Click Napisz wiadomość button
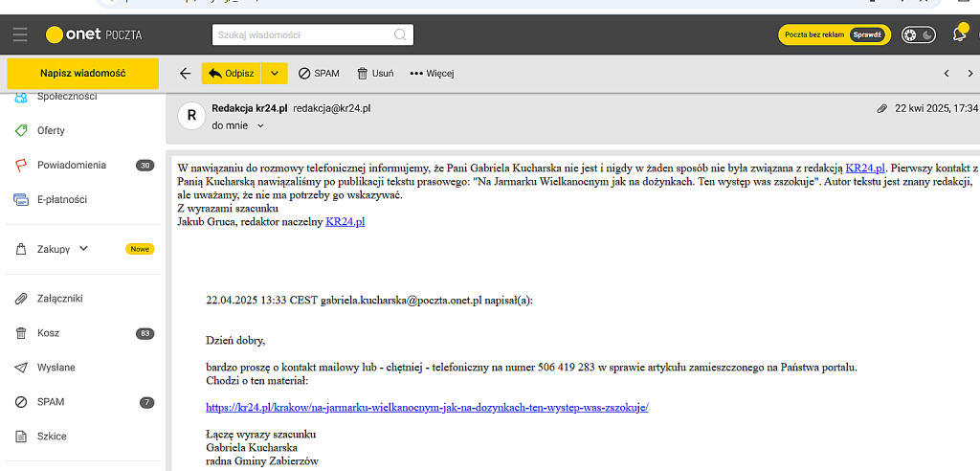The image size is (980, 471). point(82,74)
